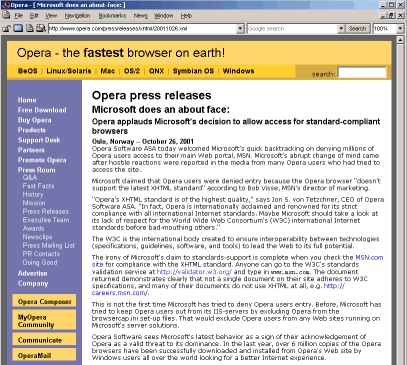Open Fast Facts sidebar link
This screenshot has width=407, height=365.
click(x=38, y=186)
